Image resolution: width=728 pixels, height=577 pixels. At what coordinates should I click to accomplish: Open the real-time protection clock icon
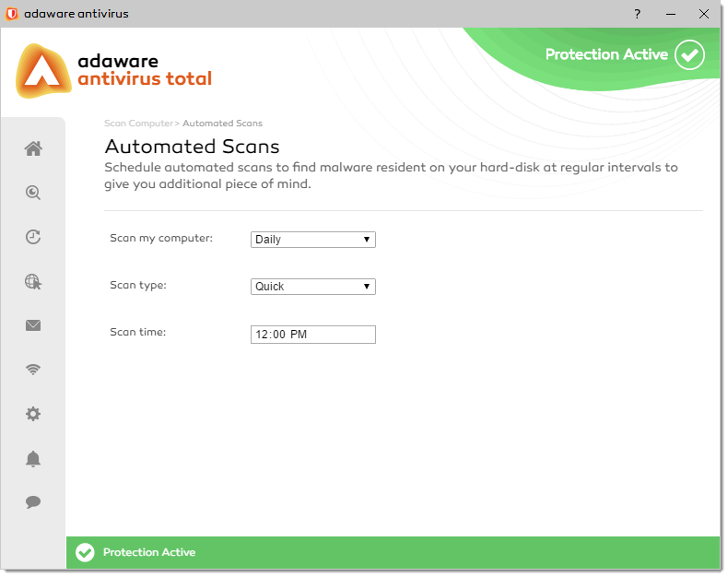click(33, 237)
